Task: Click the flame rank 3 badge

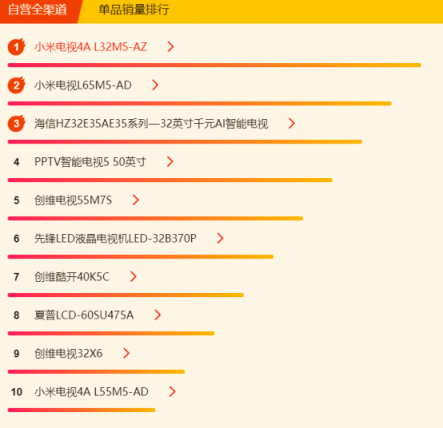Action: pyautogui.click(x=16, y=123)
